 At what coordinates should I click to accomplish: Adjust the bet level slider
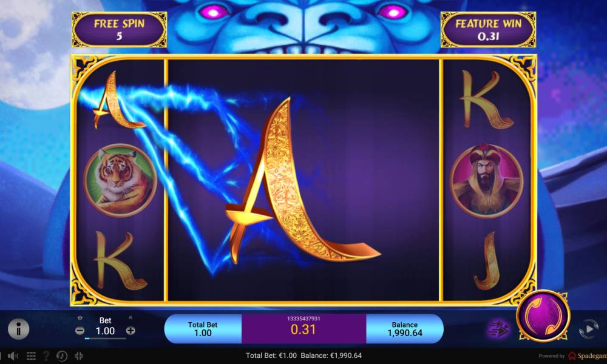click(x=105, y=339)
